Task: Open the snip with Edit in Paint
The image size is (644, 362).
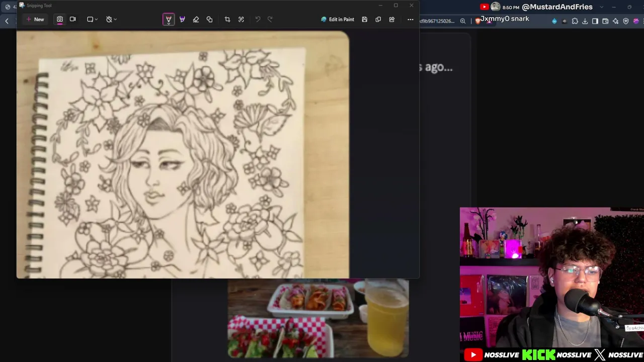Action: click(338, 19)
